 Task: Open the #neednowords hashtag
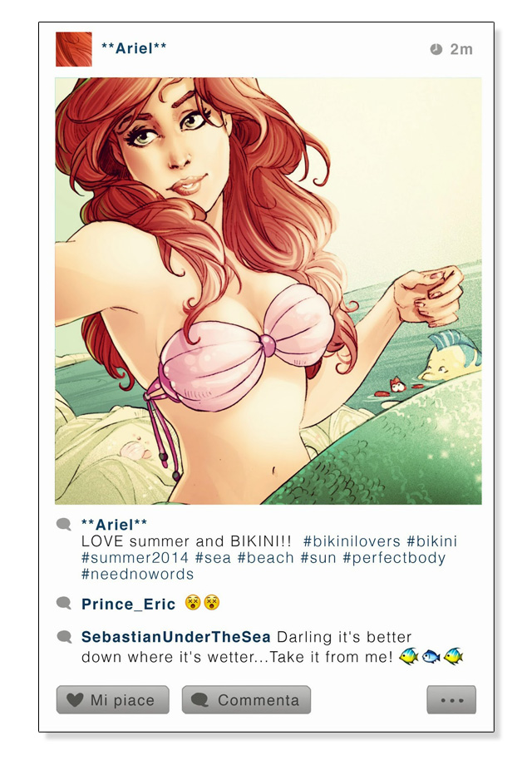[x=137, y=574]
